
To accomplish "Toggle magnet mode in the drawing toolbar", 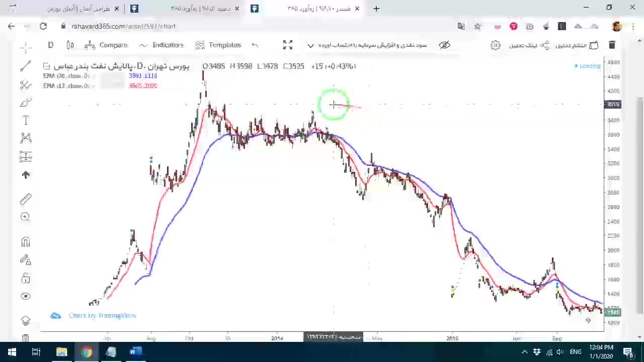I will pos(26,242).
